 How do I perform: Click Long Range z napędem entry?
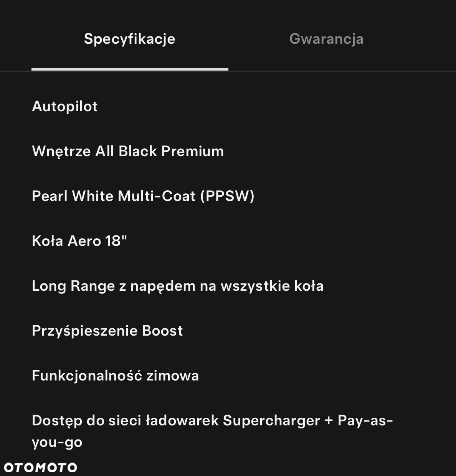(x=178, y=286)
